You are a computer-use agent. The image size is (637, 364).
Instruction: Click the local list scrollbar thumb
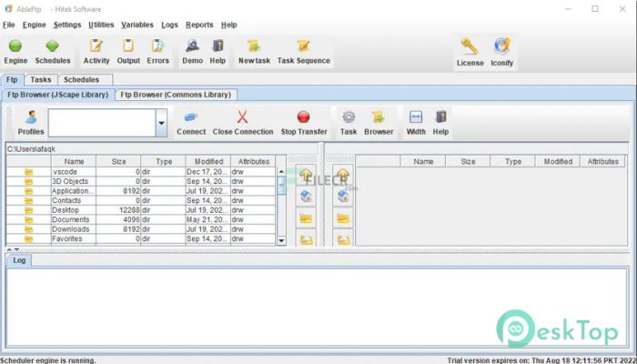coord(281,186)
